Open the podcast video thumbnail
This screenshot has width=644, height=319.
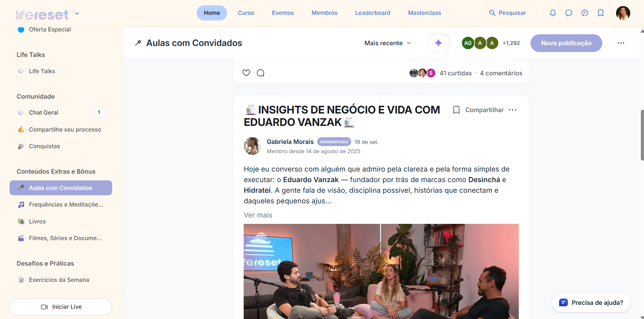point(381,271)
